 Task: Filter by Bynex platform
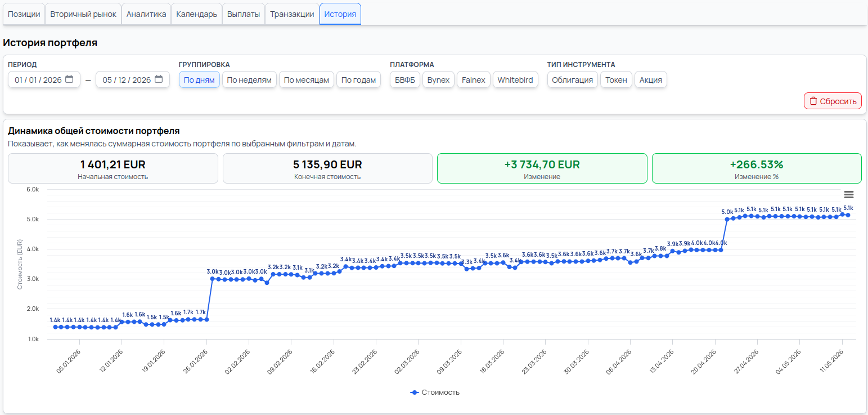pyautogui.click(x=438, y=79)
